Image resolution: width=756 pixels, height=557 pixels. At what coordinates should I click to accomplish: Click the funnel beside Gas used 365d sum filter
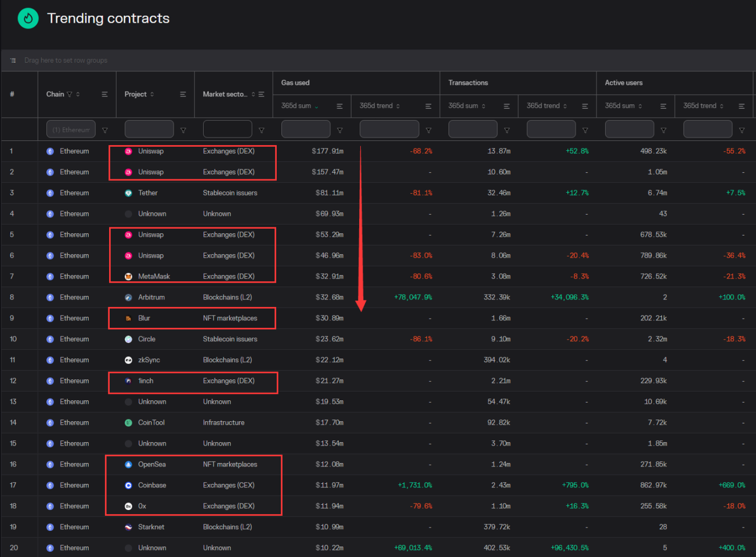[340, 130]
